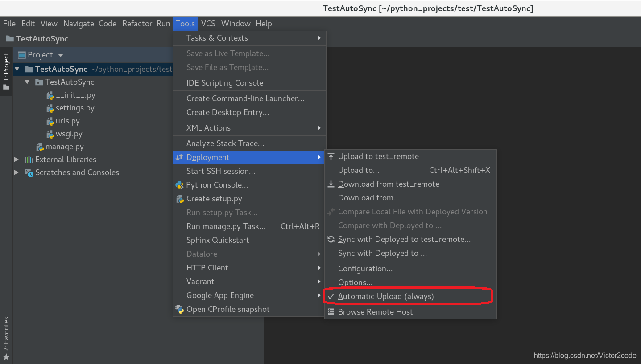Click the Download from test_remote arrow icon
The height and width of the screenshot is (364, 641).
331,184
